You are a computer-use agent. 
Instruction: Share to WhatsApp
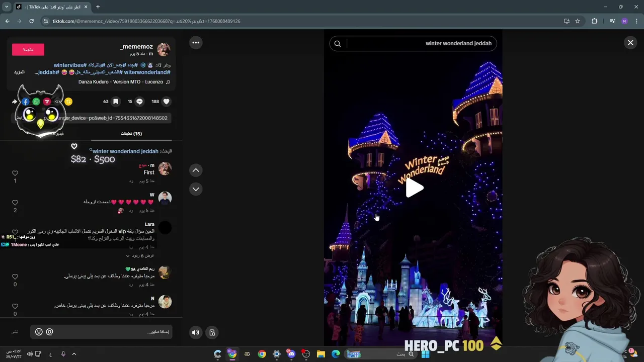tap(36, 102)
